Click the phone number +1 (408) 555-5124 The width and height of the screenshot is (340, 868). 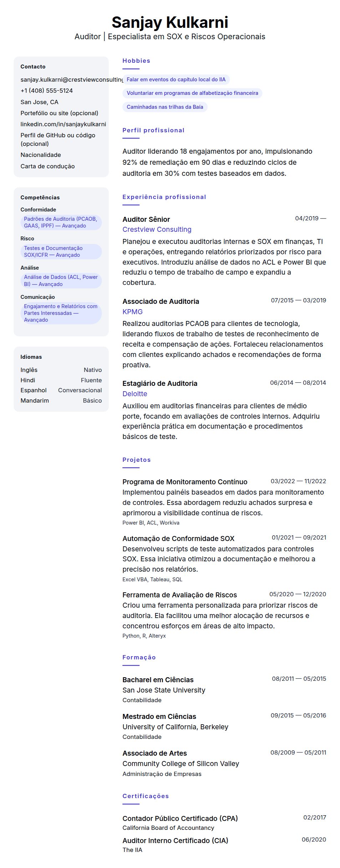pyautogui.click(x=46, y=91)
